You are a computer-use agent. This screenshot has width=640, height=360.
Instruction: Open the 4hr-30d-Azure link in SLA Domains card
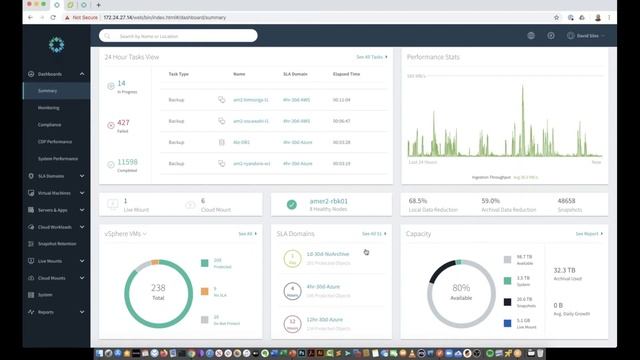(x=323, y=287)
